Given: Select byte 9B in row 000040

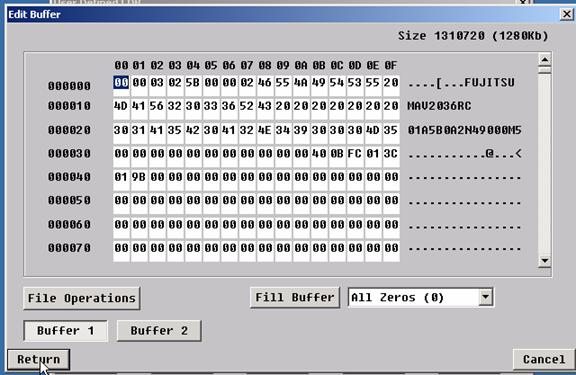Looking at the screenshot, I should (139, 177).
